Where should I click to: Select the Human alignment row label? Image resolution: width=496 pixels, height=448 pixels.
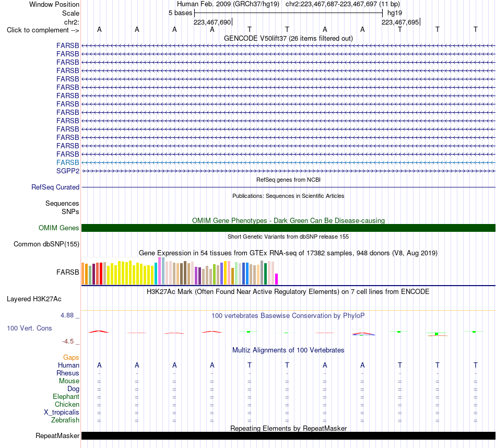68,366
